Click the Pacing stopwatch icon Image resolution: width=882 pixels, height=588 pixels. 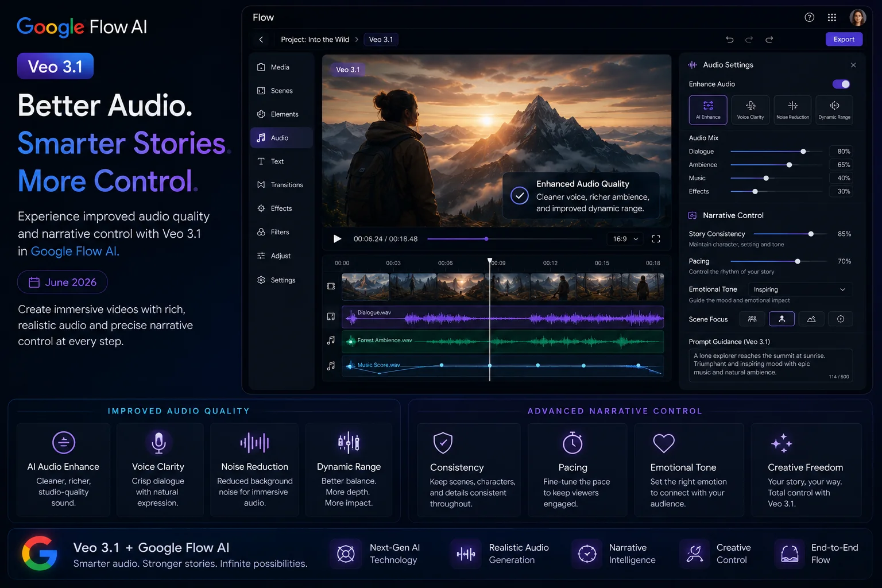[572, 443]
